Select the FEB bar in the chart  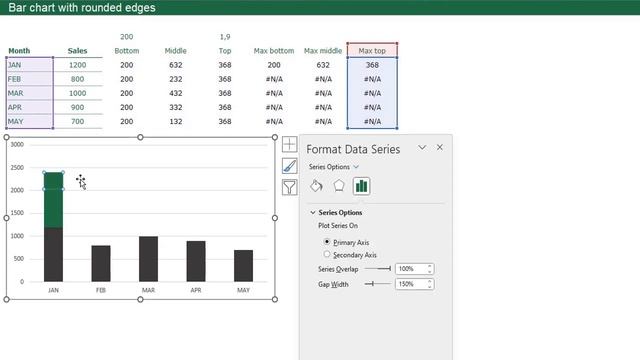[x=101, y=263]
